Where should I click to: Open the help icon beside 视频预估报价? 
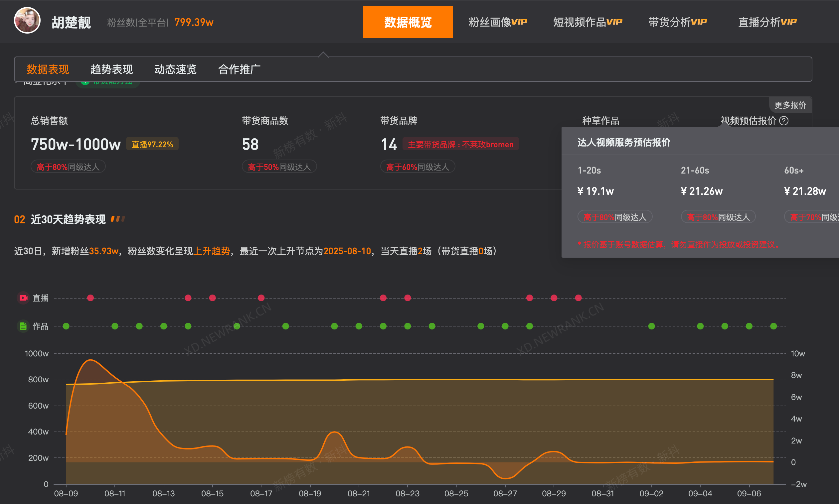click(x=784, y=121)
